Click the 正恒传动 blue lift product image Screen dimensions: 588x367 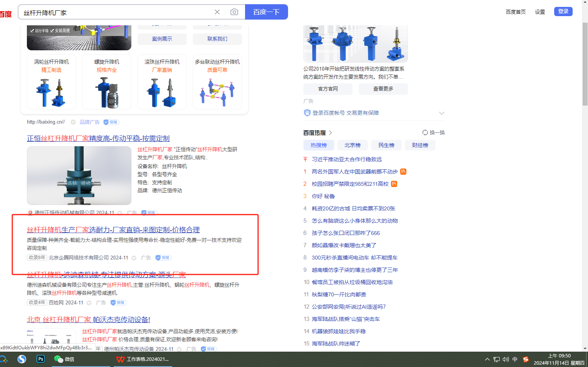(x=79, y=175)
